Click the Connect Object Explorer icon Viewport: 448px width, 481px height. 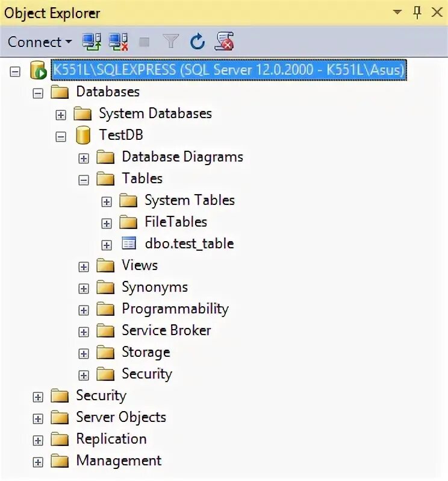pos(92,42)
